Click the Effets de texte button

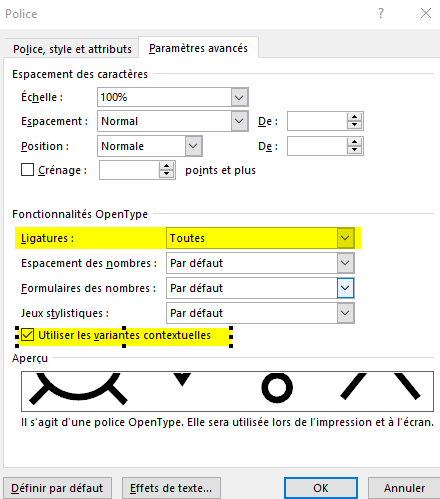tap(171, 488)
